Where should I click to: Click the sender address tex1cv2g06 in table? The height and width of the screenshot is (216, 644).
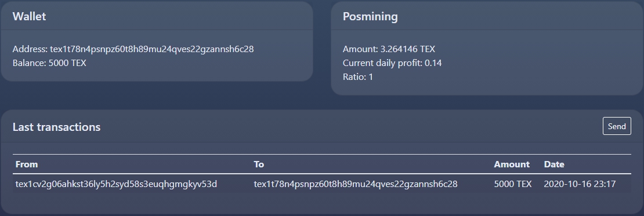(116, 184)
